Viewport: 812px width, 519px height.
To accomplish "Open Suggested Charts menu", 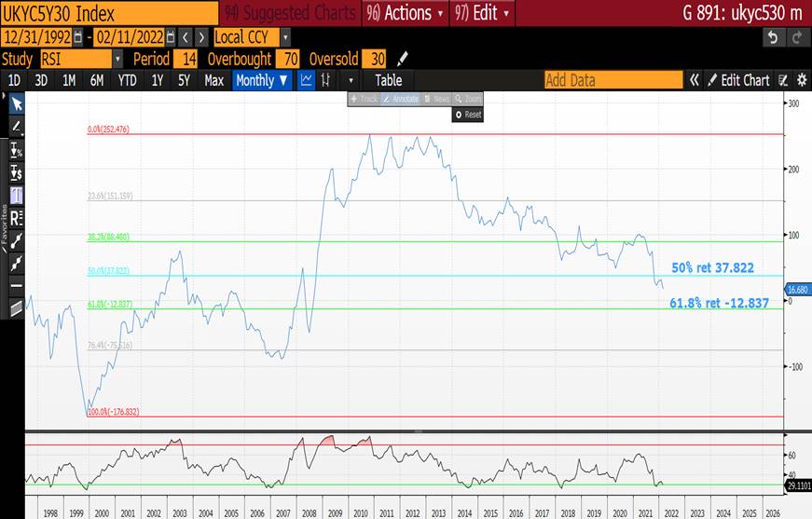I will 291,13.
